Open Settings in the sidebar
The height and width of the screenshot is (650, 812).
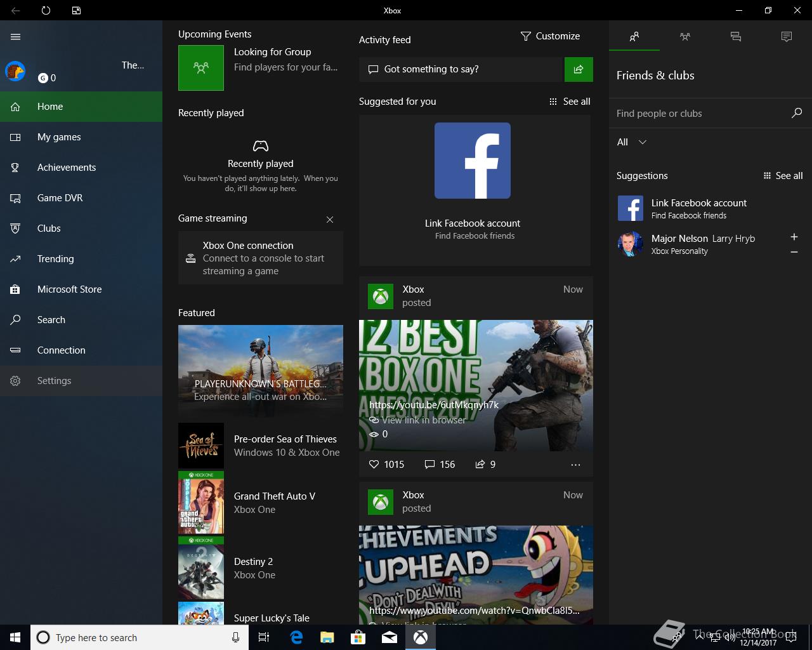[x=81, y=381]
